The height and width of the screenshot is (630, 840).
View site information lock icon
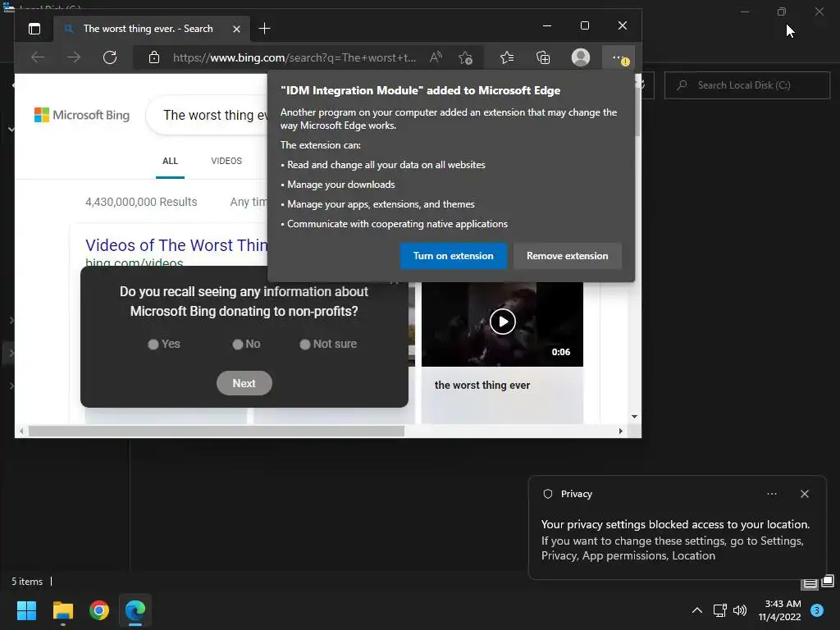tap(154, 57)
